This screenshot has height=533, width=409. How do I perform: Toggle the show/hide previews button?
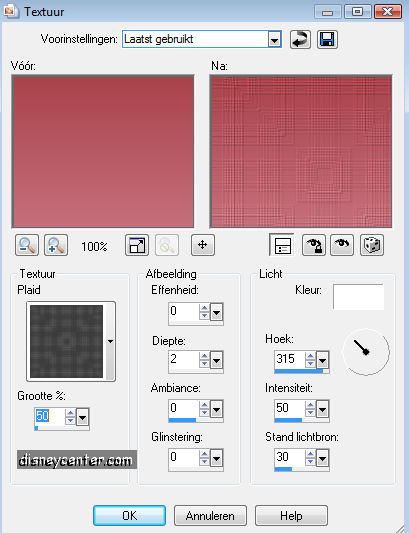(x=282, y=245)
